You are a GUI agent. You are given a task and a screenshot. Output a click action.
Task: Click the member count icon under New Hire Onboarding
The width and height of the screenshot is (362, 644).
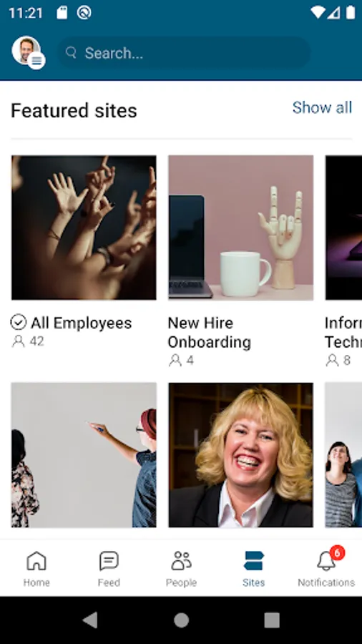(175, 360)
